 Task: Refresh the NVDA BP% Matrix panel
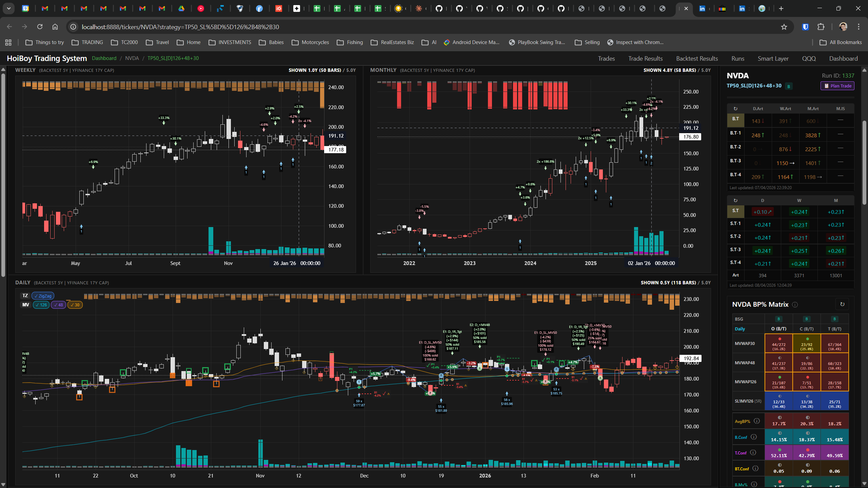click(x=842, y=304)
